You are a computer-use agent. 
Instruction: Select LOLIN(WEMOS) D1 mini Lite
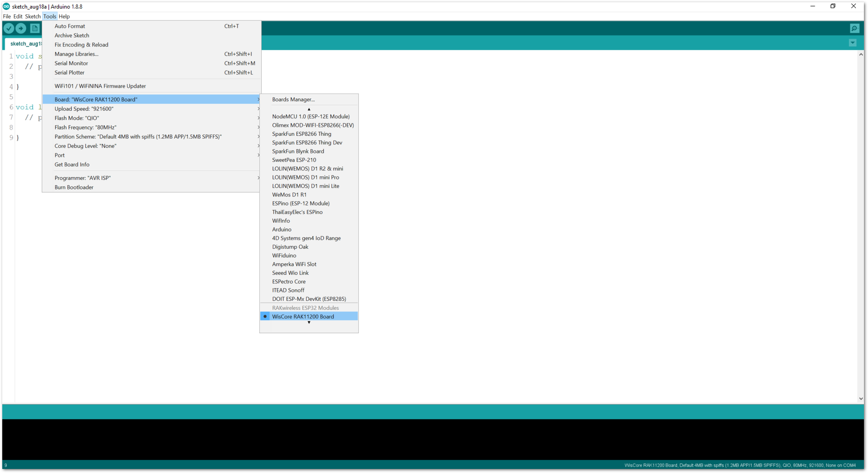[x=309, y=186]
